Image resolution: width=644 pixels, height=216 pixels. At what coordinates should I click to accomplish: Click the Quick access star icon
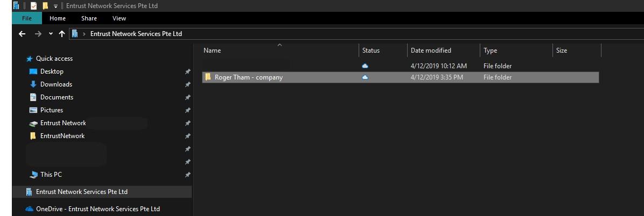[30, 59]
